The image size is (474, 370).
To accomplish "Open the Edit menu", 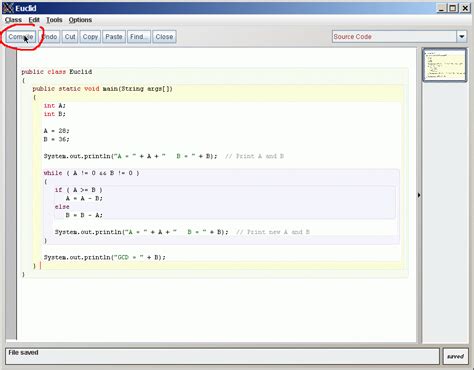I will (34, 20).
